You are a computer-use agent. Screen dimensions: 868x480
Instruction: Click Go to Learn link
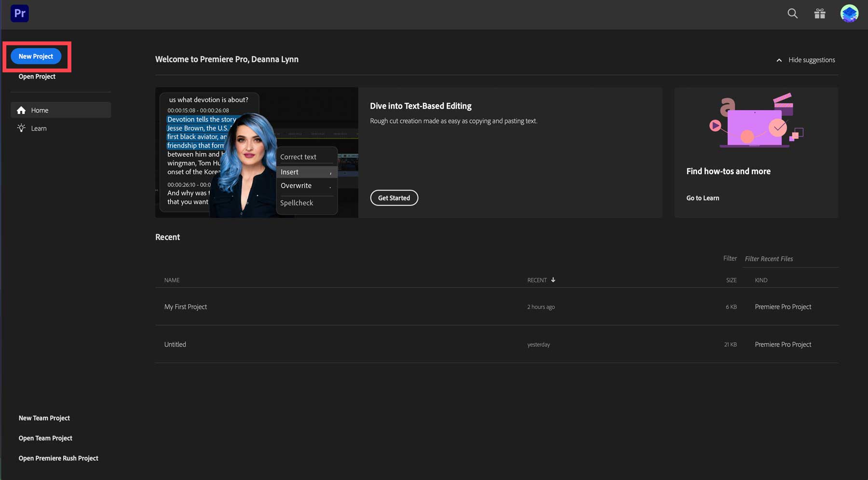click(703, 198)
